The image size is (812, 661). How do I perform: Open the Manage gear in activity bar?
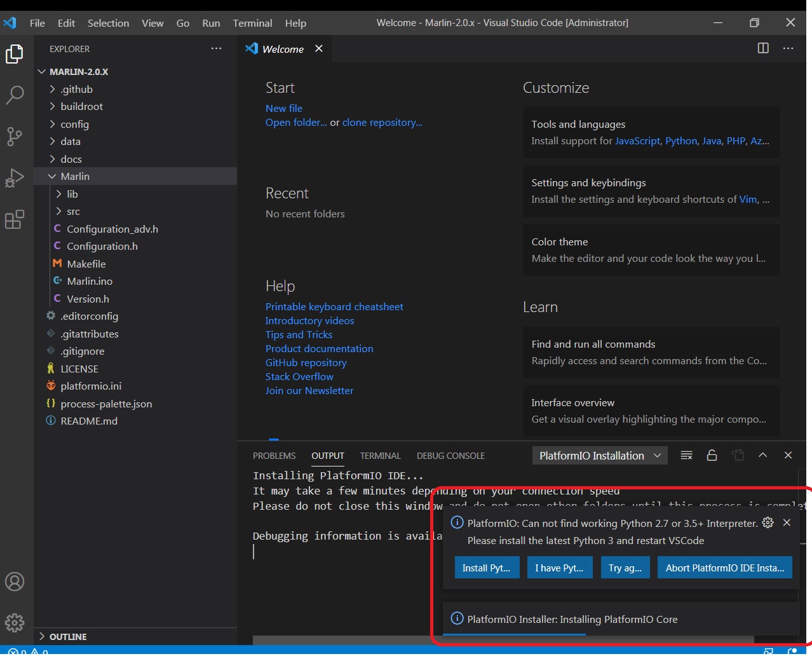pos(15,622)
